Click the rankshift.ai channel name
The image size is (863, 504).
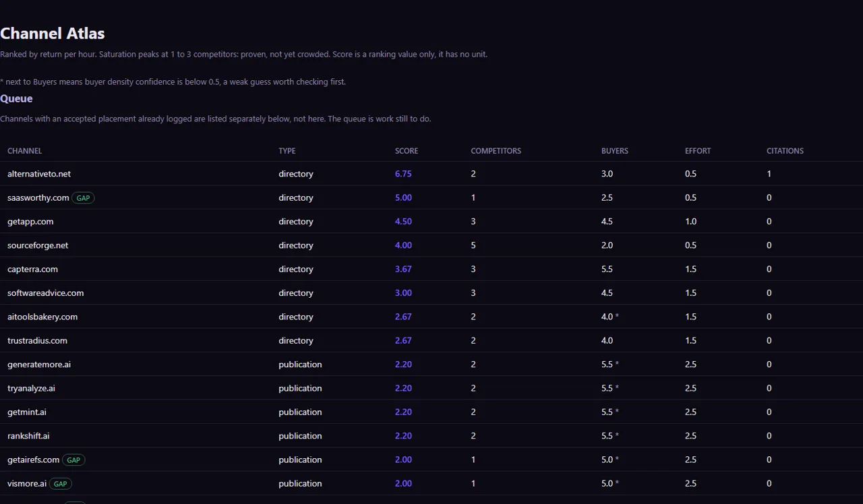28,436
